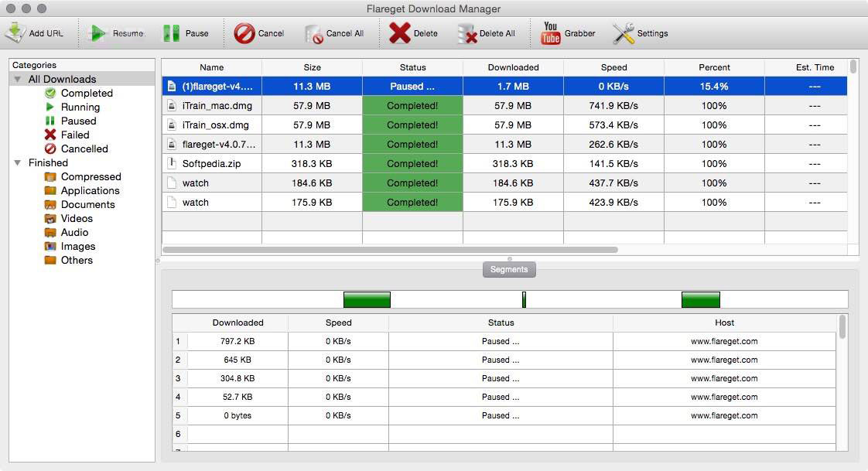
Task: Open Settings wrench and screwdriver icon
Action: 624,33
